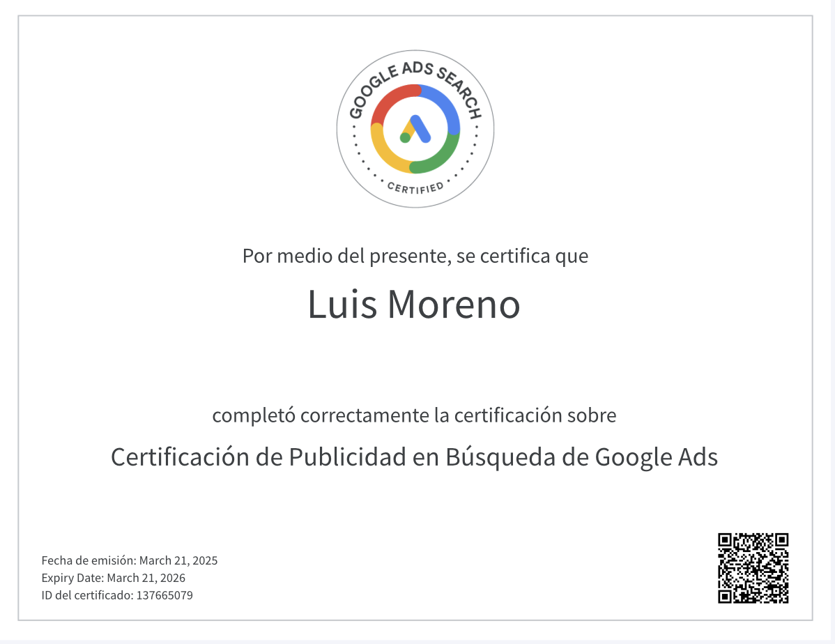Click the 'Por medio del presente' line
Viewport: 835px width, 644px height.
click(x=415, y=256)
